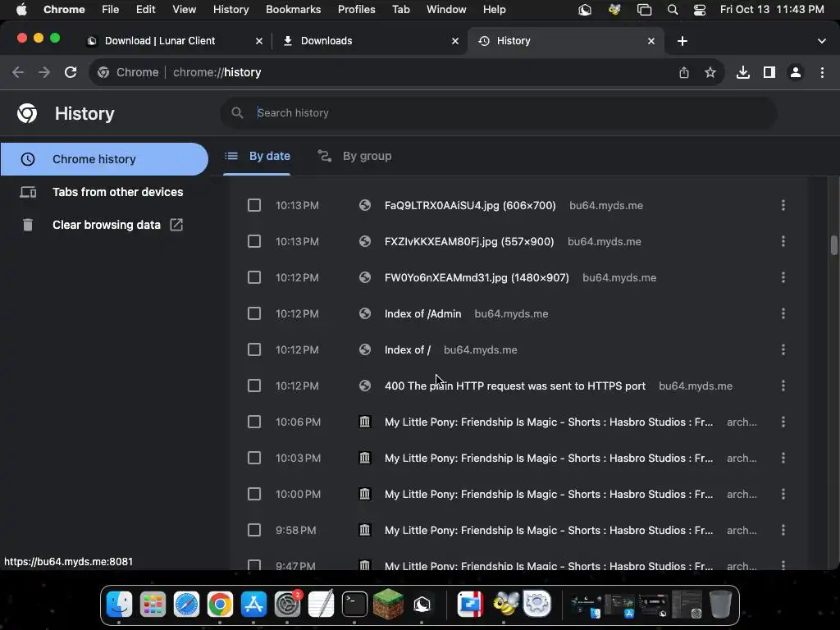The height and width of the screenshot is (630, 840).
Task: Tick the 10:00 PM My Little Pony entry
Action: click(x=254, y=494)
